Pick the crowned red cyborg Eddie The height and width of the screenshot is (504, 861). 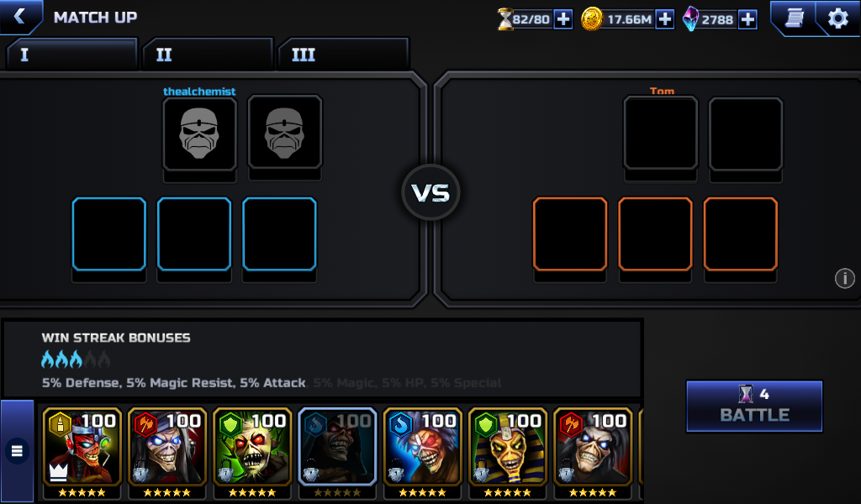click(82, 453)
